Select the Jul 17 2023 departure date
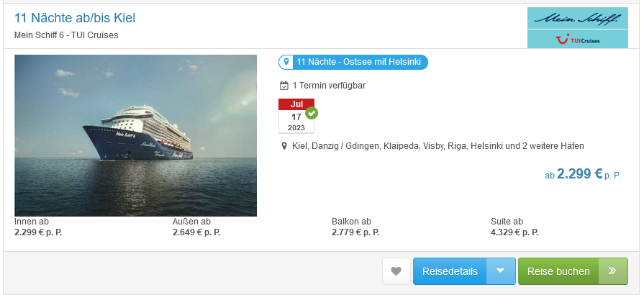 point(296,116)
